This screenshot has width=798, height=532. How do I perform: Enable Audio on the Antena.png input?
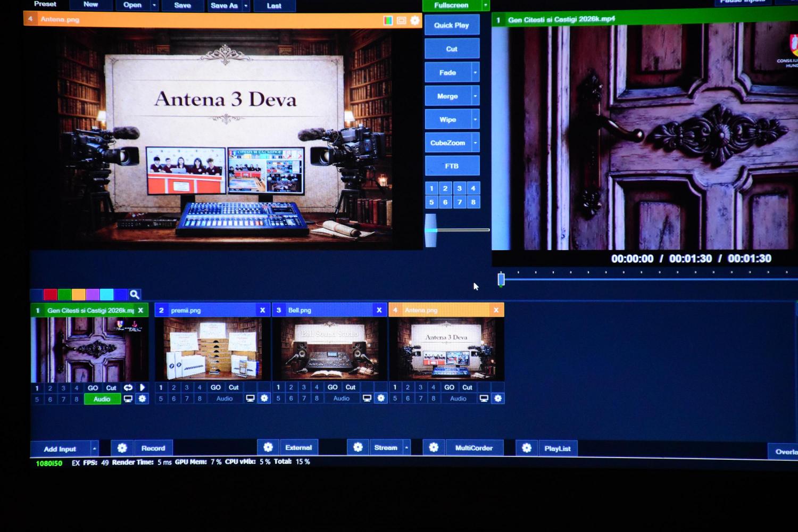[458, 398]
